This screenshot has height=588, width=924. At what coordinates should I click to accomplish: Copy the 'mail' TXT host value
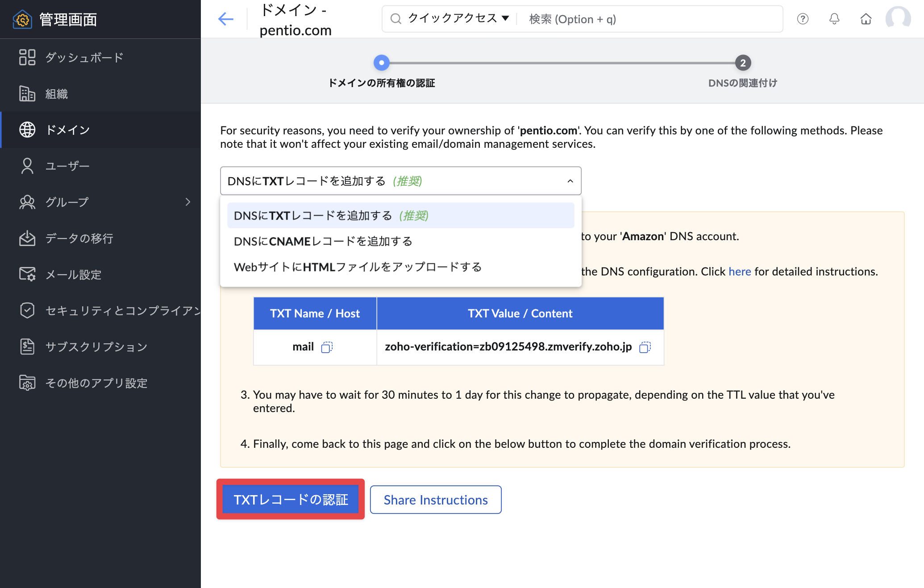tap(327, 347)
